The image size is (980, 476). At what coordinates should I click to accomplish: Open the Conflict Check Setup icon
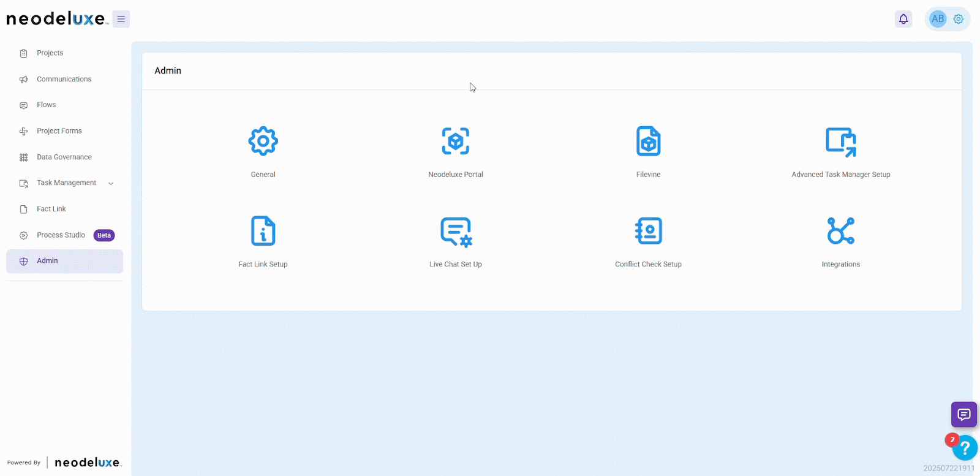649,231
